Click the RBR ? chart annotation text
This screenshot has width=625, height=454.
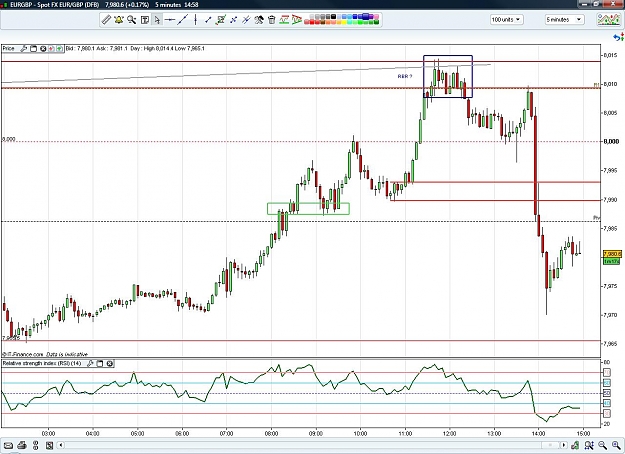point(405,76)
